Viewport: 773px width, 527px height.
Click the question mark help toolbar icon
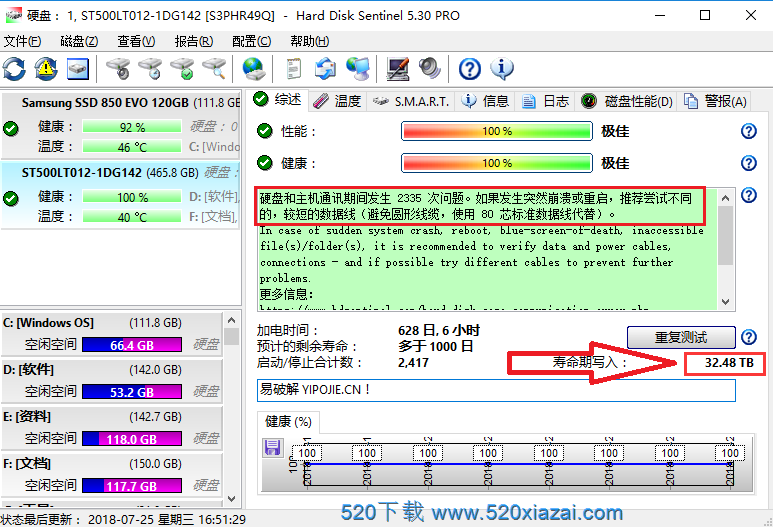tap(469, 69)
